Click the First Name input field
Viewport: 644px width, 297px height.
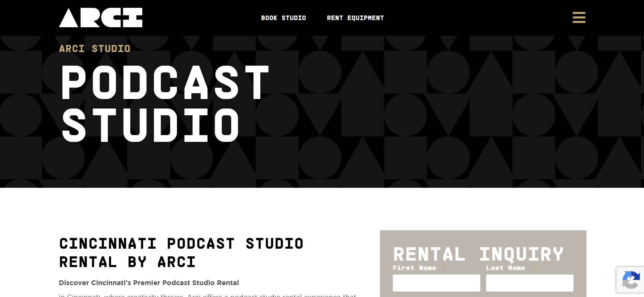click(436, 283)
